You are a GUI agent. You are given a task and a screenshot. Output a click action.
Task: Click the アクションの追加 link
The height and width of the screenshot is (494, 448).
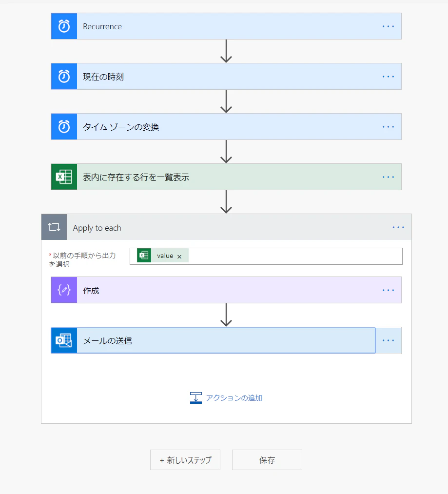[x=234, y=398]
